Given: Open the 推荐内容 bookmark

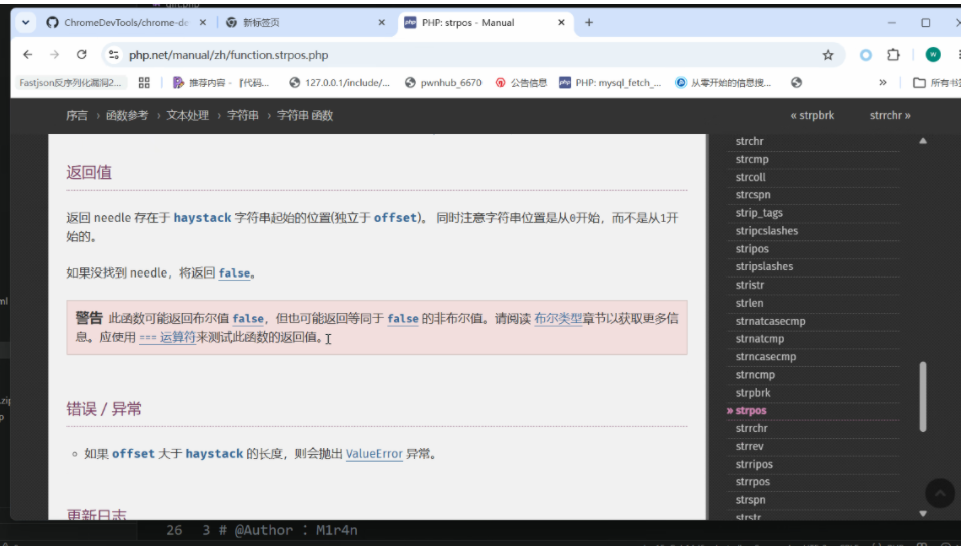Looking at the screenshot, I should (221, 83).
